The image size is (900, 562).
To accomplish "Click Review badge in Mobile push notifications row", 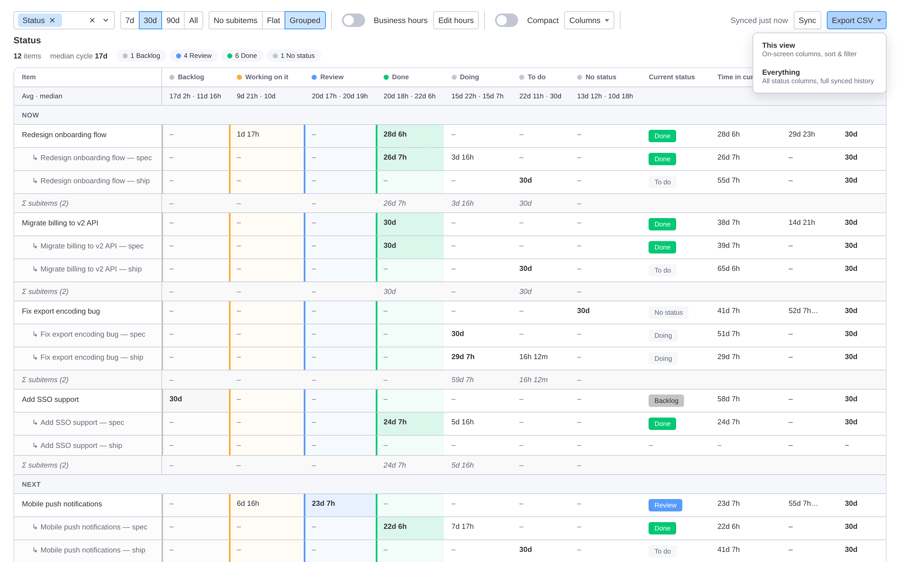I will pyautogui.click(x=665, y=505).
